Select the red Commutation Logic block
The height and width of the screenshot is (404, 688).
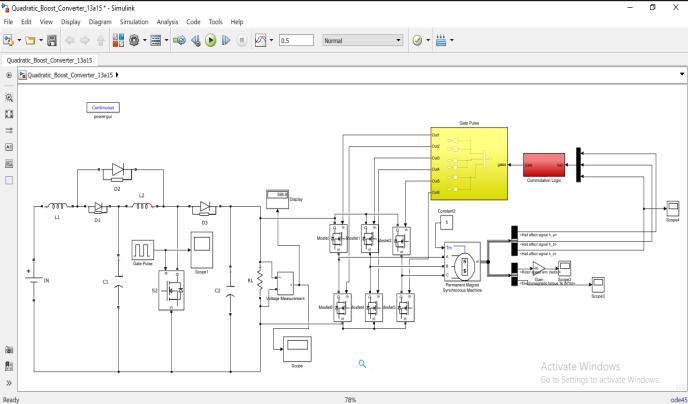(544, 165)
